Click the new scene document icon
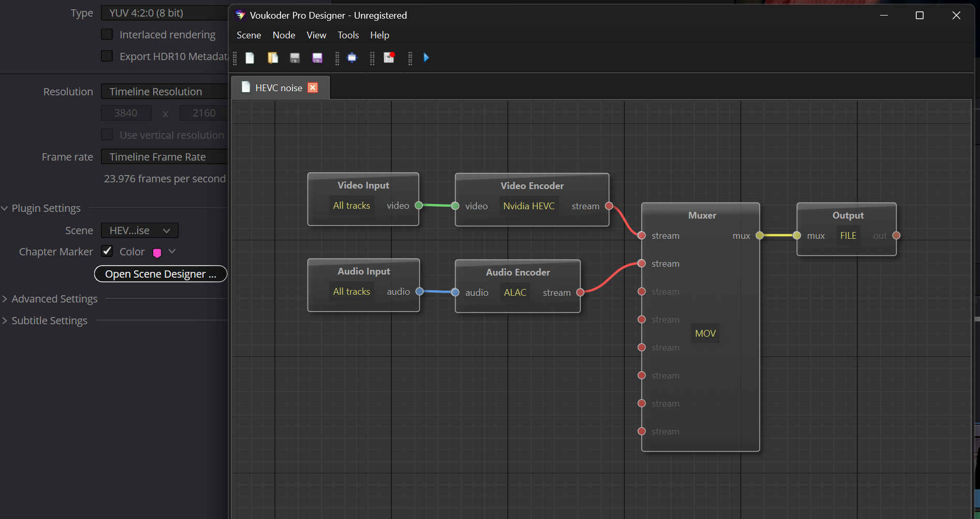The width and height of the screenshot is (980, 519). 250,57
